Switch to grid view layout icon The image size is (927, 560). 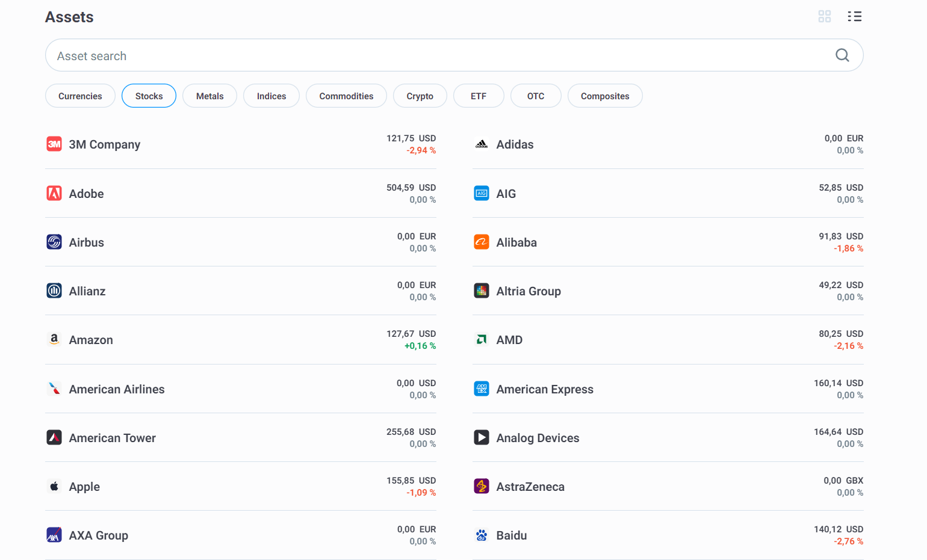pyautogui.click(x=825, y=16)
